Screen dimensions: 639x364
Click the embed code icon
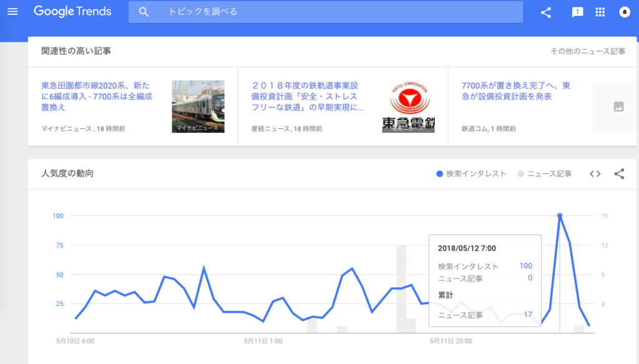595,174
